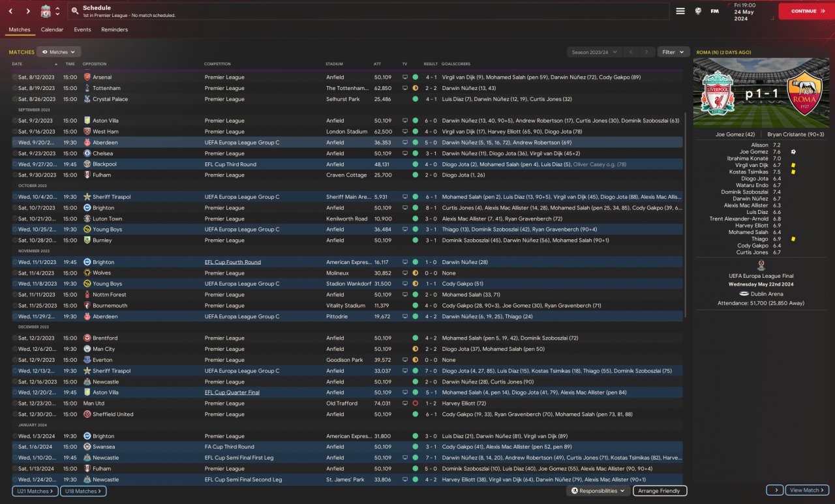The height and width of the screenshot is (504, 835).
Task: Switch to the Events tab
Action: click(82, 29)
